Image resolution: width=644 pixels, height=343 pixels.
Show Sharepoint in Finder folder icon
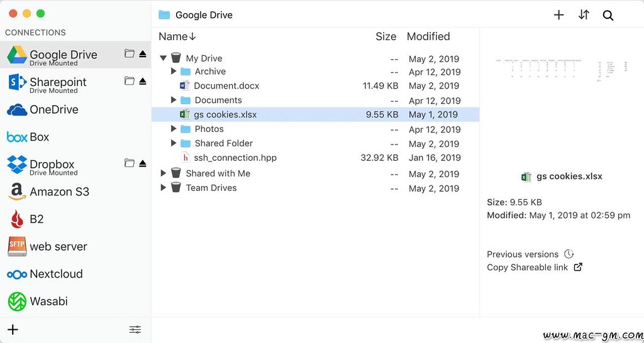pyautogui.click(x=130, y=81)
